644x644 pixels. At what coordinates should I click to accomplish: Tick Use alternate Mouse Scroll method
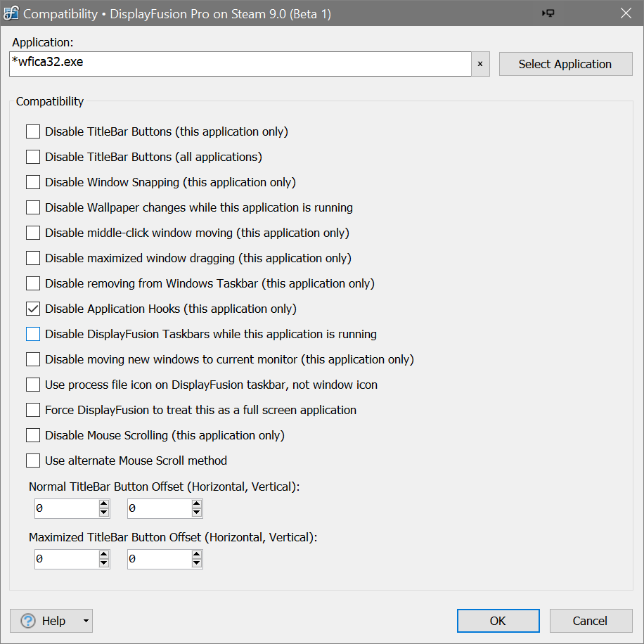click(x=33, y=461)
